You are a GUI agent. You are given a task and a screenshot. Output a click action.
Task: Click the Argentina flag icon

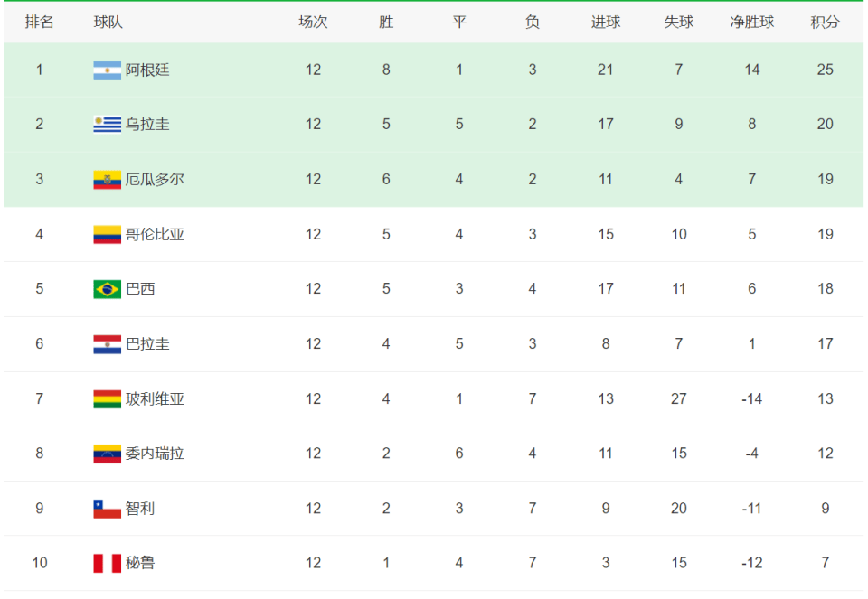pos(107,70)
